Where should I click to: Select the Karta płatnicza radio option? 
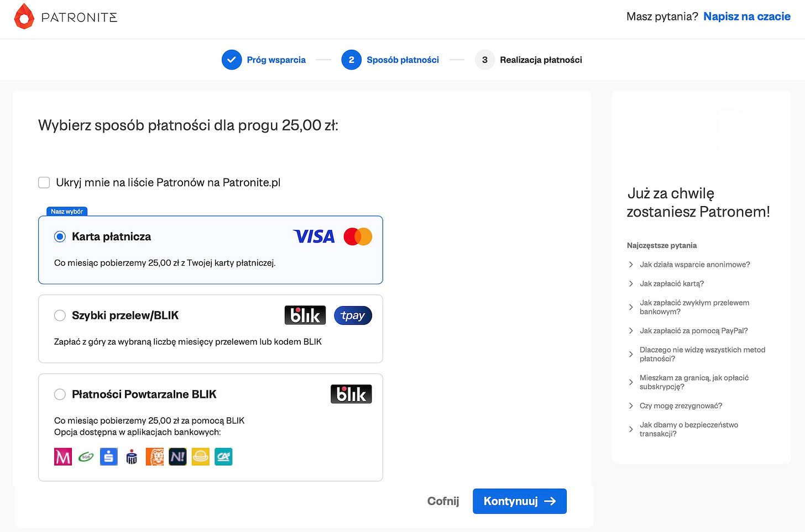(60, 236)
